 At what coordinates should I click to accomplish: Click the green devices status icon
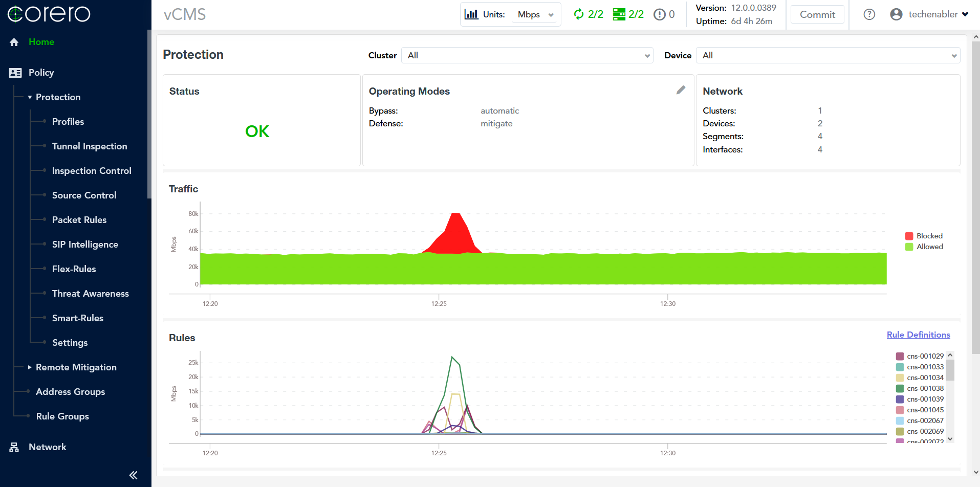[x=619, y=14]
